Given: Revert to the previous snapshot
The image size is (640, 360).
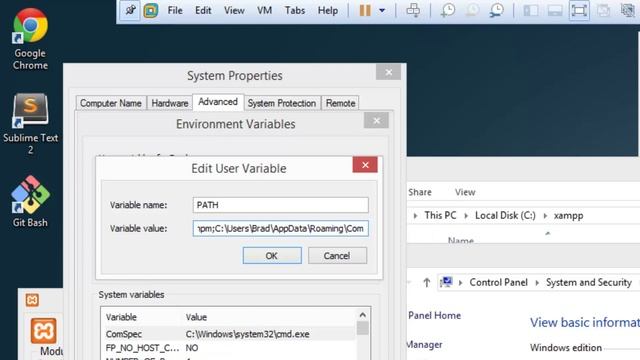Looking at the screenshot, I should (x=472, y=11).
